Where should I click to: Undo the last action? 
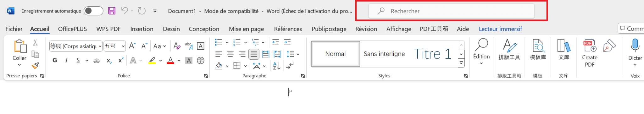click(125, 11)
